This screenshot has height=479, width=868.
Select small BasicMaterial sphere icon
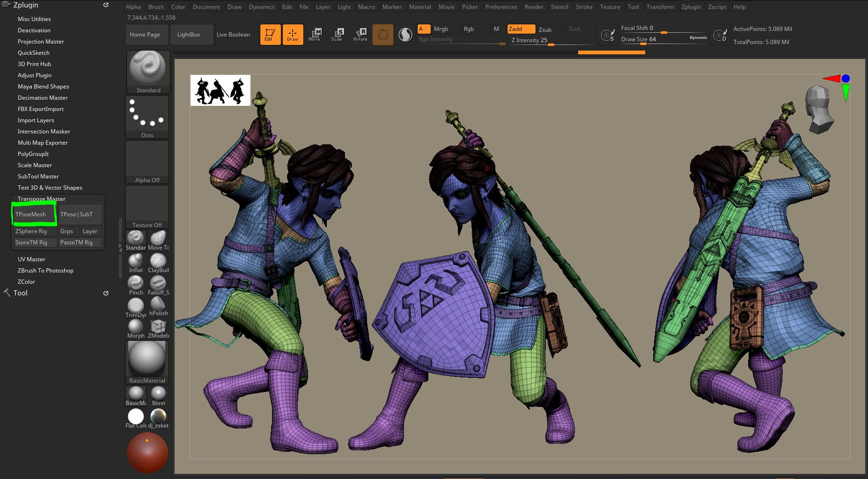click(x=136, y=396)
